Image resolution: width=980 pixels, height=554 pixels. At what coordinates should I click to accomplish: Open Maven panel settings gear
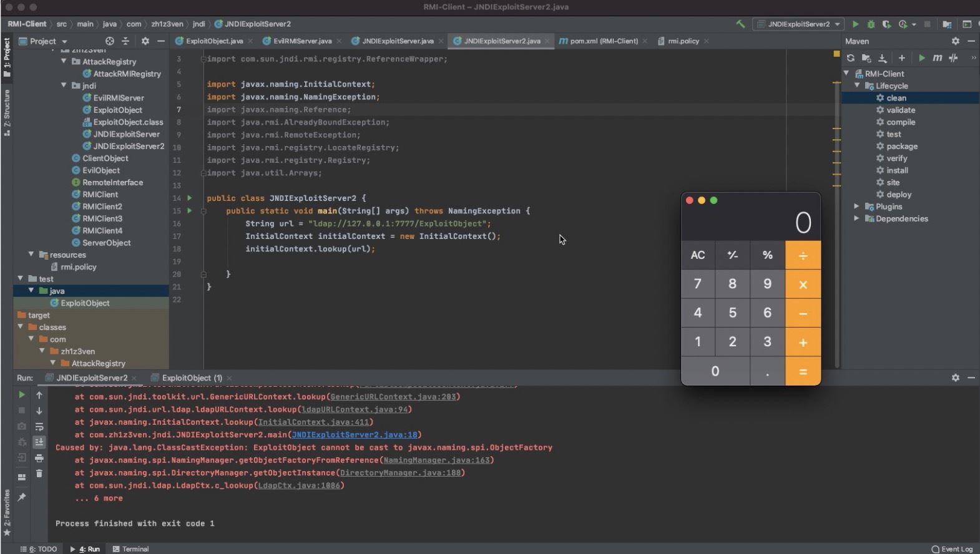[955, 41]
